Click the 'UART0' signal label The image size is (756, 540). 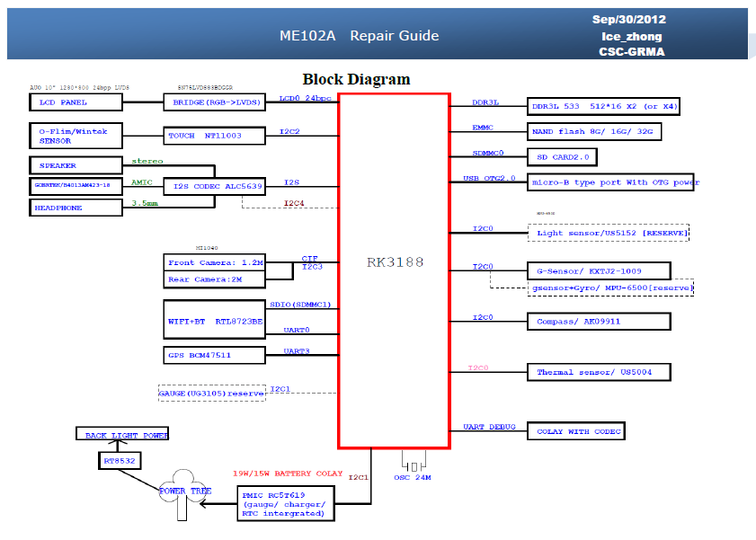[297, 330]
